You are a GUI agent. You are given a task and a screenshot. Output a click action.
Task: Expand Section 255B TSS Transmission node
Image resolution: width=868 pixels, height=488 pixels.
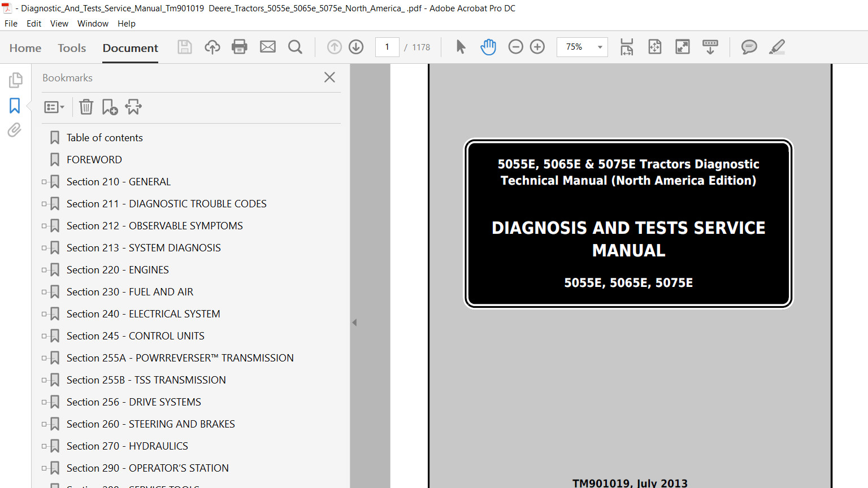(44, 380)
